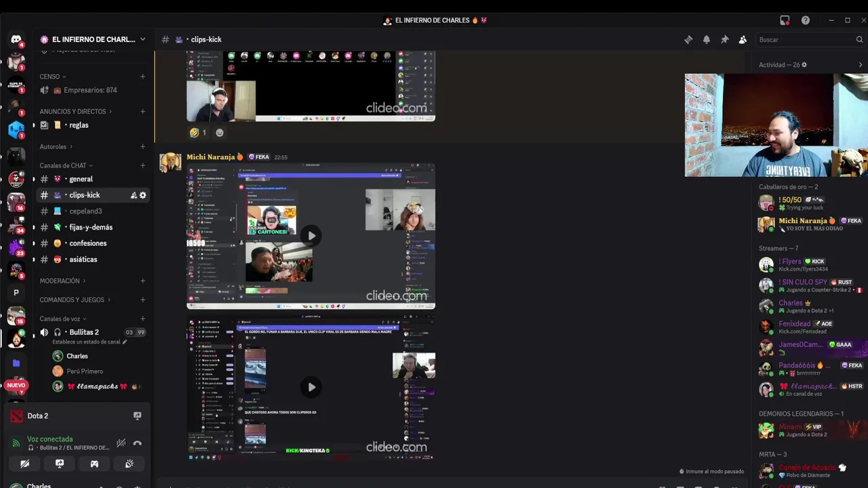Screen dimensions: 868x488
Task: Open Discord direct messages home icon
Action: point(16,39)
